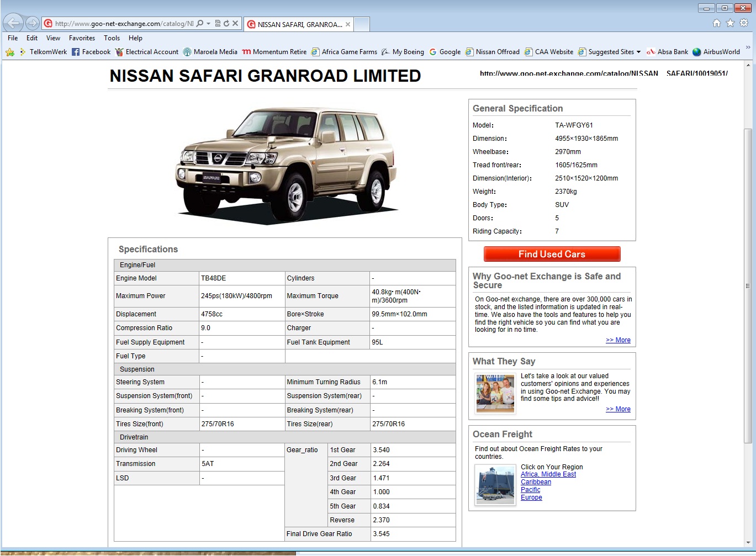Viewport: 756px width, 556px height.
Task: Open the Maroela Media favorite
Action: [x=210, y=52]
